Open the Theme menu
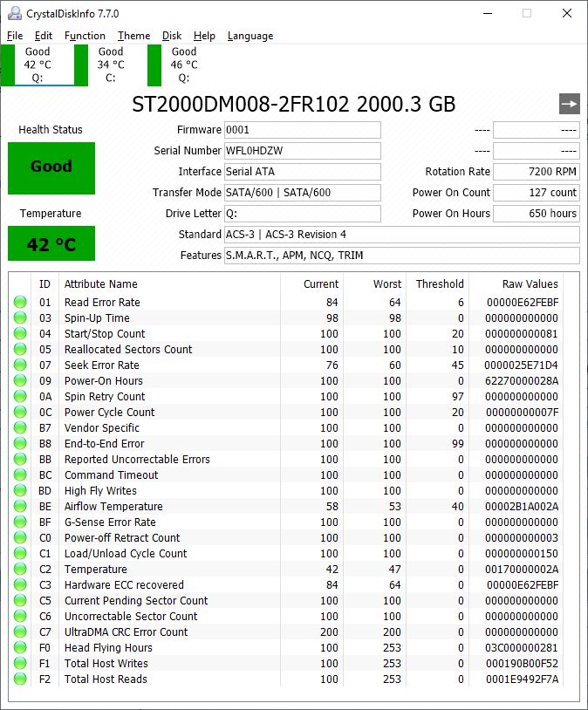This screenshot has height=710, width=588. [133, 36]
